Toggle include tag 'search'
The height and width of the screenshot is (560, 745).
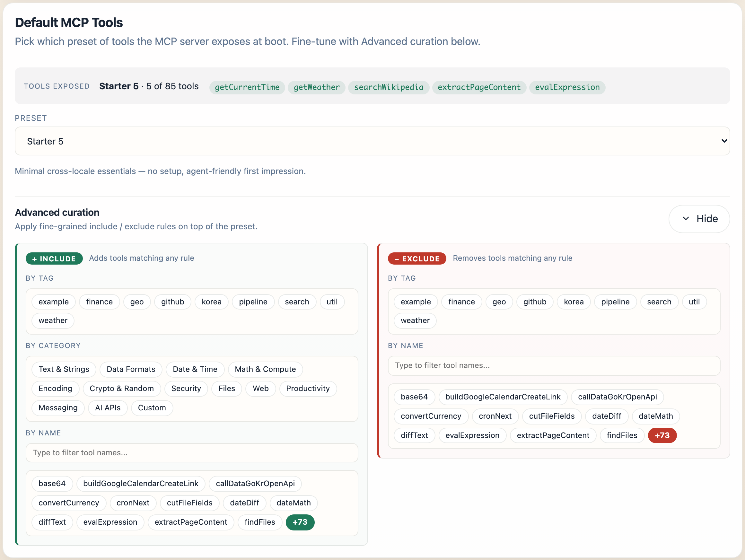pyautogui.click(x=297, y=302)
